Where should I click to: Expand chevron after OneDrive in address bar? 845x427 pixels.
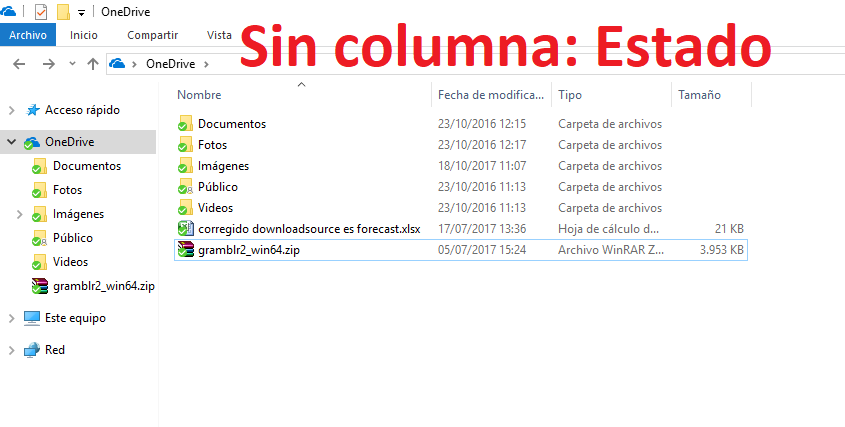pyautogui.click(x=206, y=64)
